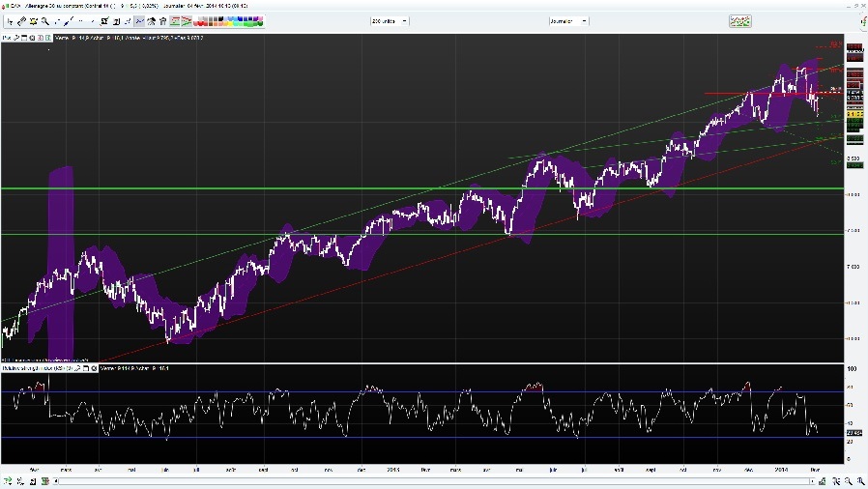This screenshot has height=489, width=868.
Task: Open price panel settings with the wrench icon
Action: (x=16, y=38)
